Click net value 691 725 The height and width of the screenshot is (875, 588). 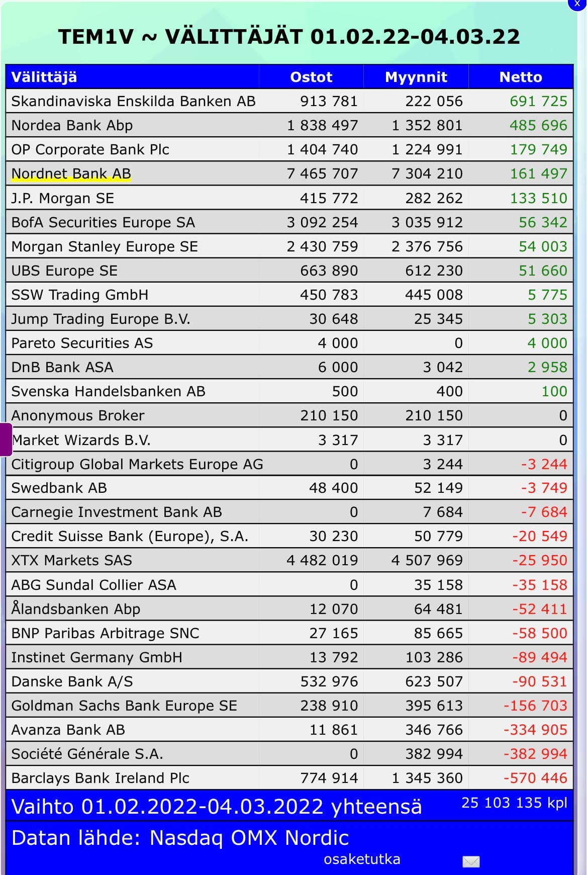(538, 101)
